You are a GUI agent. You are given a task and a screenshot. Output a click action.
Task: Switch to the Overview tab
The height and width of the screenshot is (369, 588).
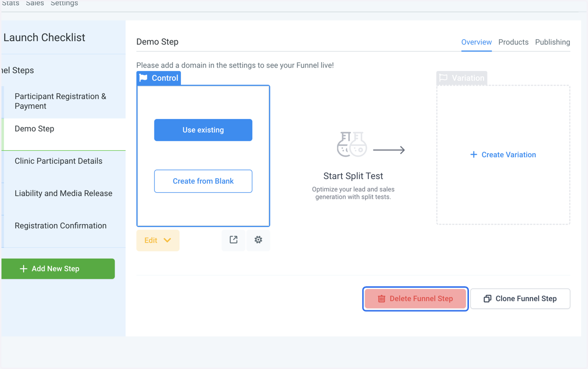tap(476, 42)
